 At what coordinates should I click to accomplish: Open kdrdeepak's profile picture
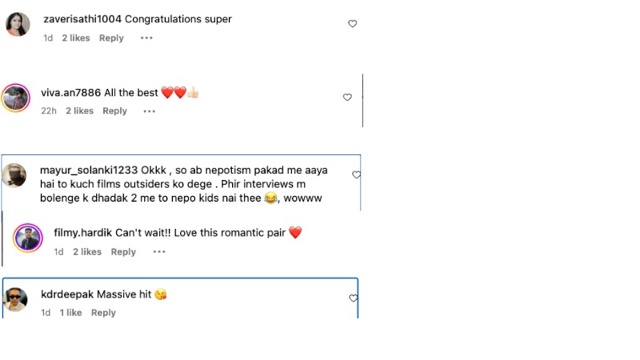pyautogui.click(x=16, y=300)
